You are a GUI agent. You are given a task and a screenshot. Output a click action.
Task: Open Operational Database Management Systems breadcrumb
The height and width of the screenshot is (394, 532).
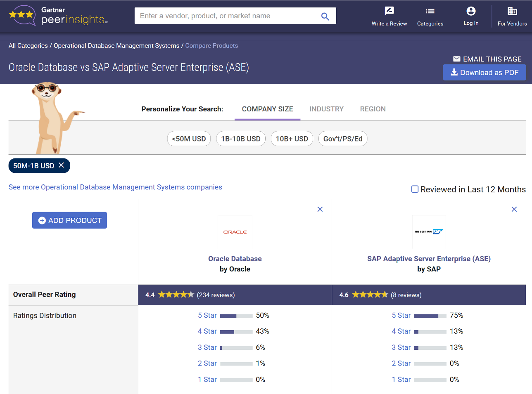[116, 46]
